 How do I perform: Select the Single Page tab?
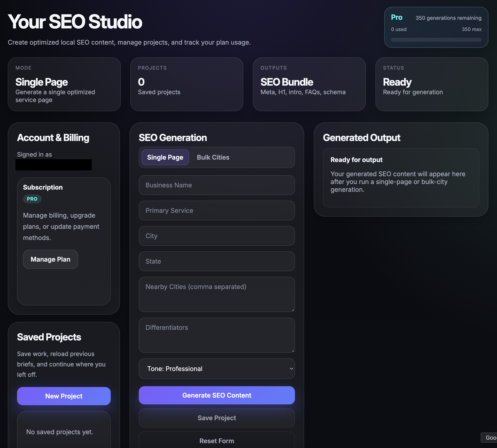click(x=165, y=157)
